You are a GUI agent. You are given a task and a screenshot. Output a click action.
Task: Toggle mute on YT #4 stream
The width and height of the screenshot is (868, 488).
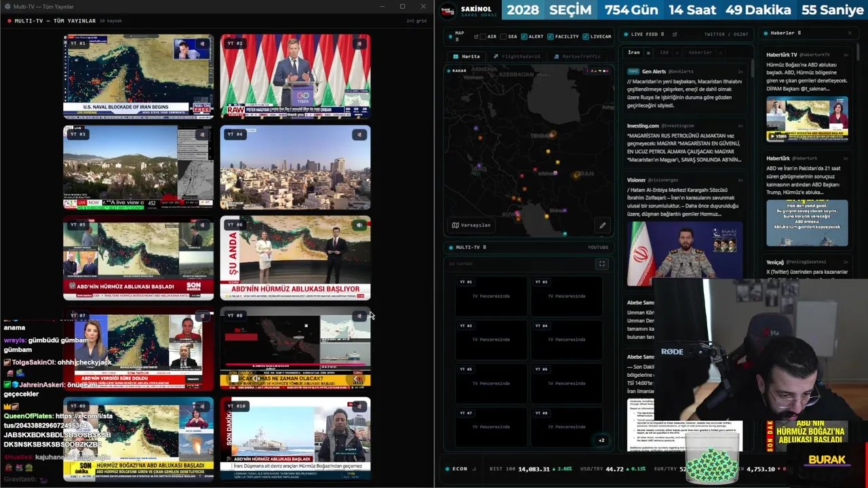[359, 135]
